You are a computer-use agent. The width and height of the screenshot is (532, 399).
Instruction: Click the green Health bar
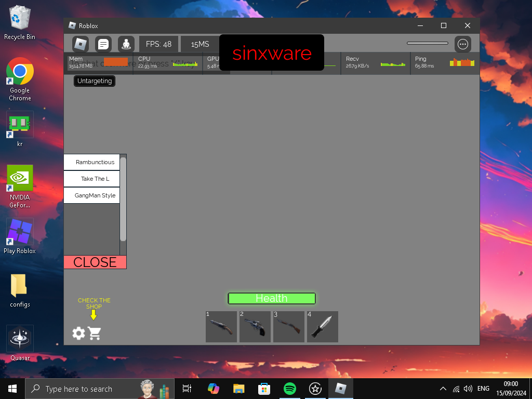pos(272,298)
